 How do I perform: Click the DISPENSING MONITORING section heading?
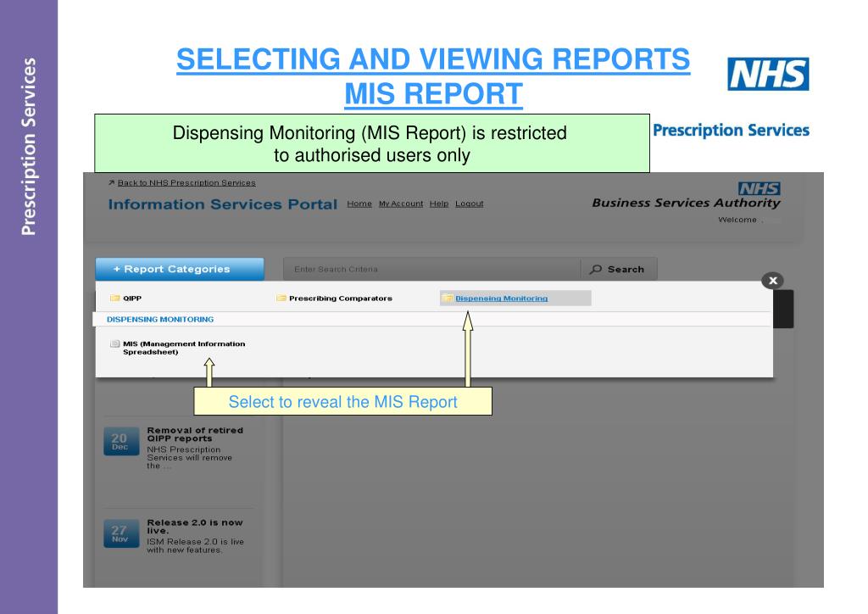pyautogui.click(x=160, y=320)
